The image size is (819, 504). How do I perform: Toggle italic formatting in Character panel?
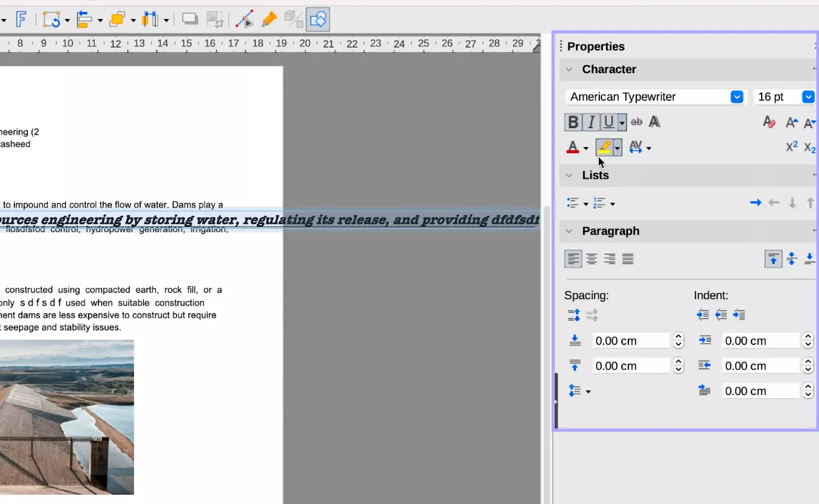pos(590,122)
